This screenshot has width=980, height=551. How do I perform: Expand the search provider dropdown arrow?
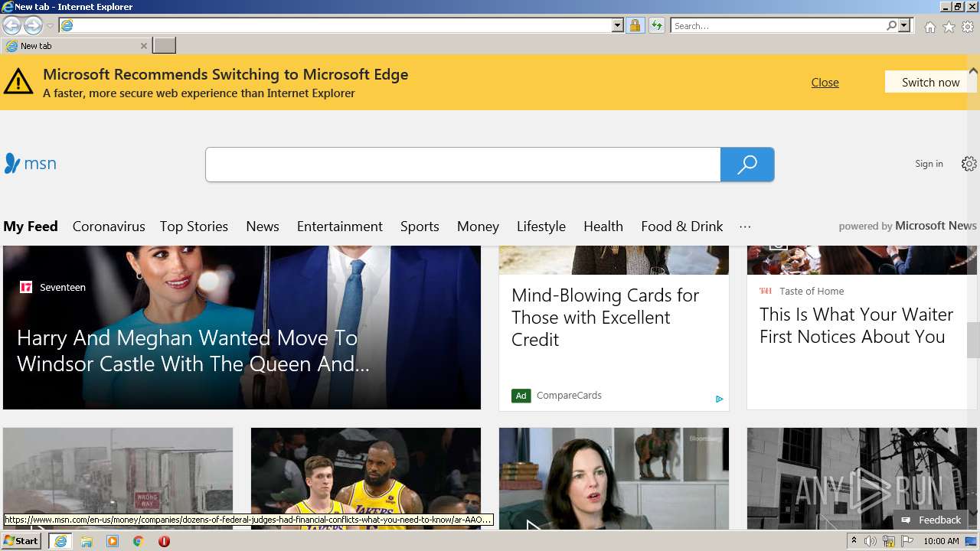click(x=904, y=25)
